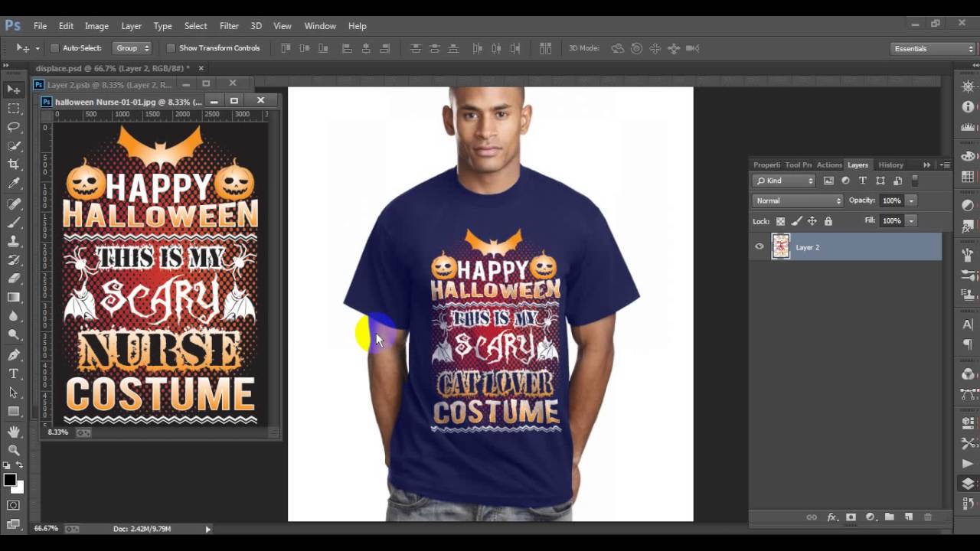This screenshot has height=551, width=980.
Task: Select the Eraser tool
Action: pyautogui.click(x=14, y=279)
